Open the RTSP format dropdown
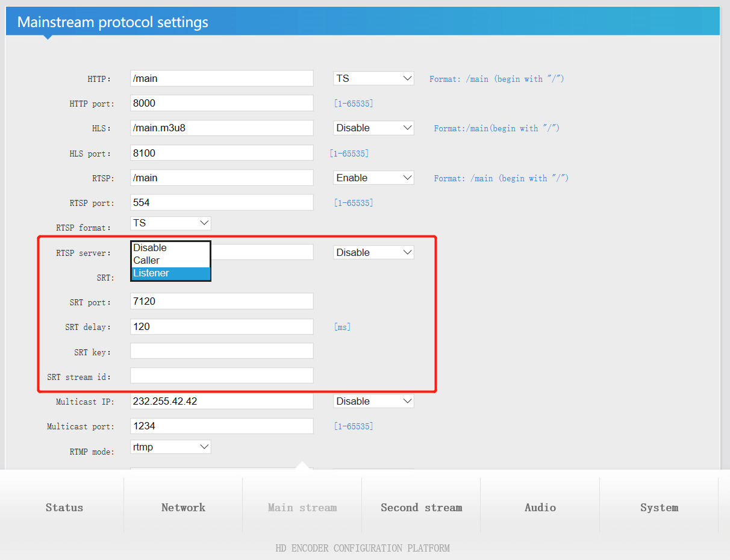This screenshot has height=560, width=730. click(170, 223)
